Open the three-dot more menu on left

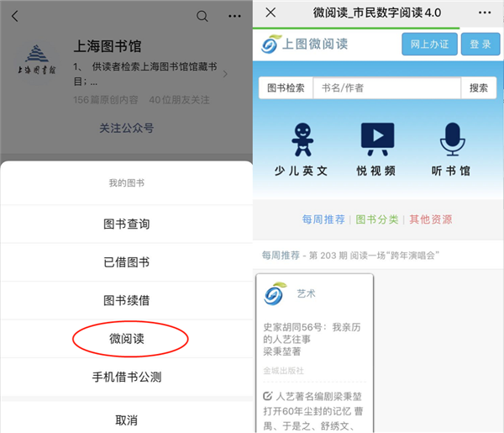(x=234, y=16)
